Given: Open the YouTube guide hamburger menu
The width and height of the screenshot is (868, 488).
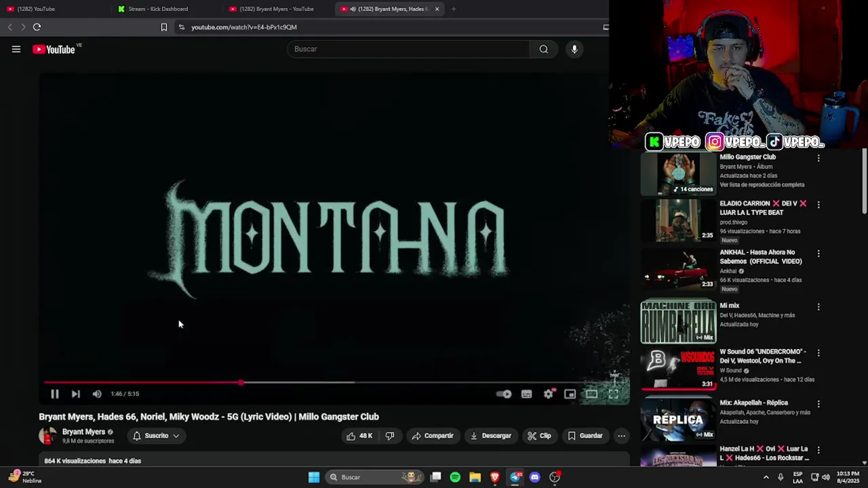Looking at the screenshot, I should (16, 49).
